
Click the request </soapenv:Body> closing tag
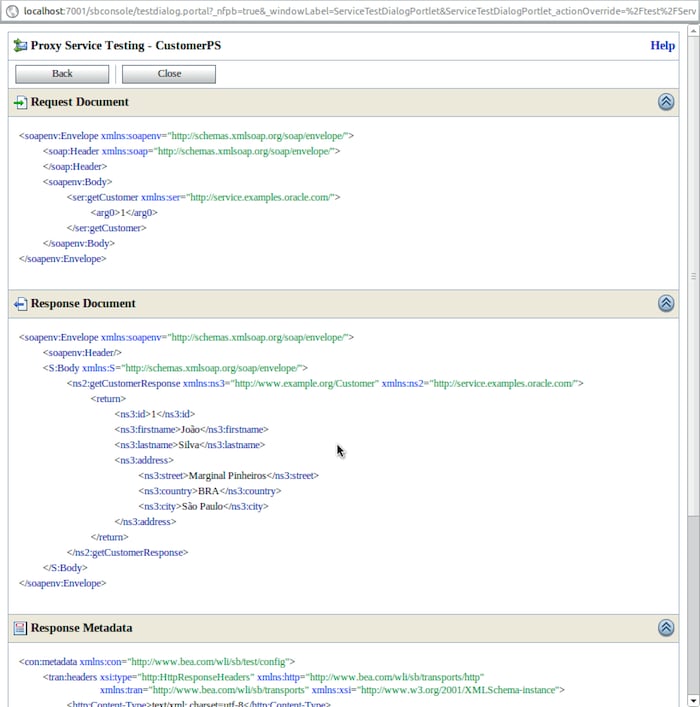click(79, 243)
